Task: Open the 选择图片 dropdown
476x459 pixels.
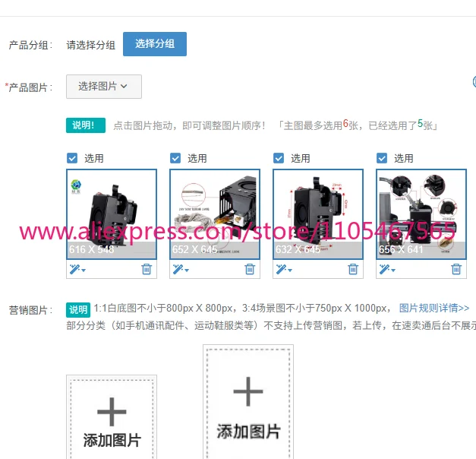Action: [104, 87]
